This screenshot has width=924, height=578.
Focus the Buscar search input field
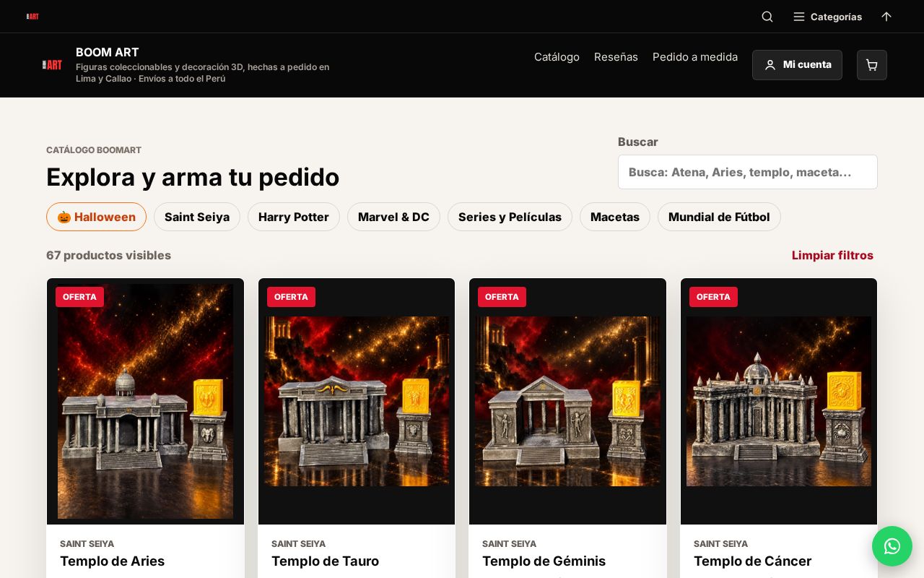tap(748, 172)
